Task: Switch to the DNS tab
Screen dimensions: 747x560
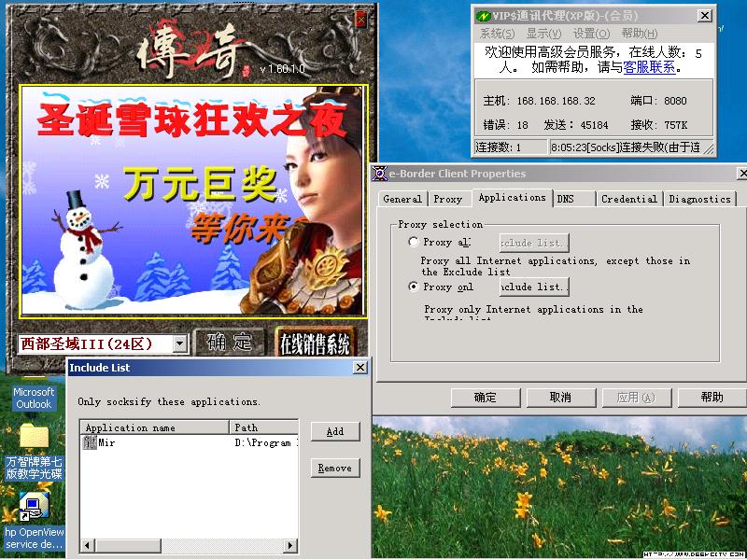Action: click(574, 199)
